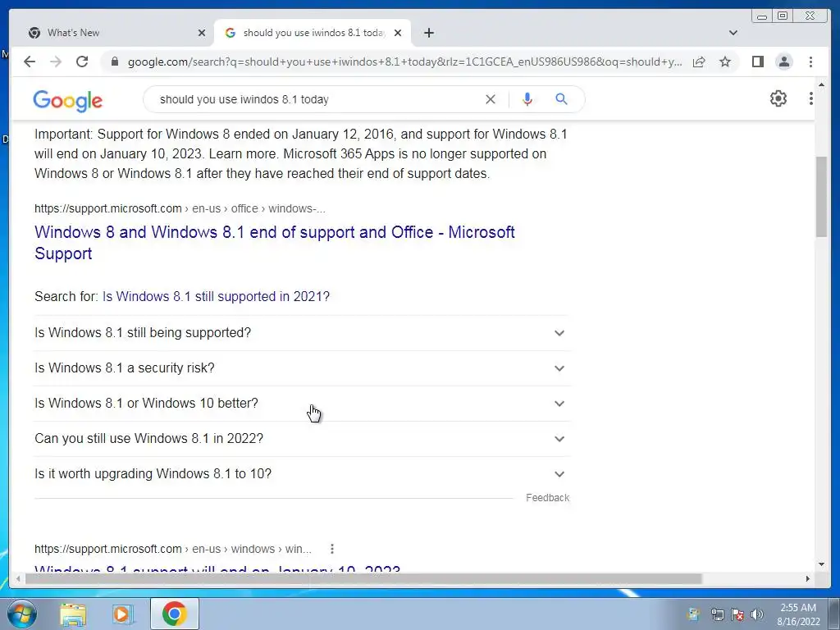Open the Chrome profile avatar
Viewport: 840px width, 630px height.
coord(783,62)
